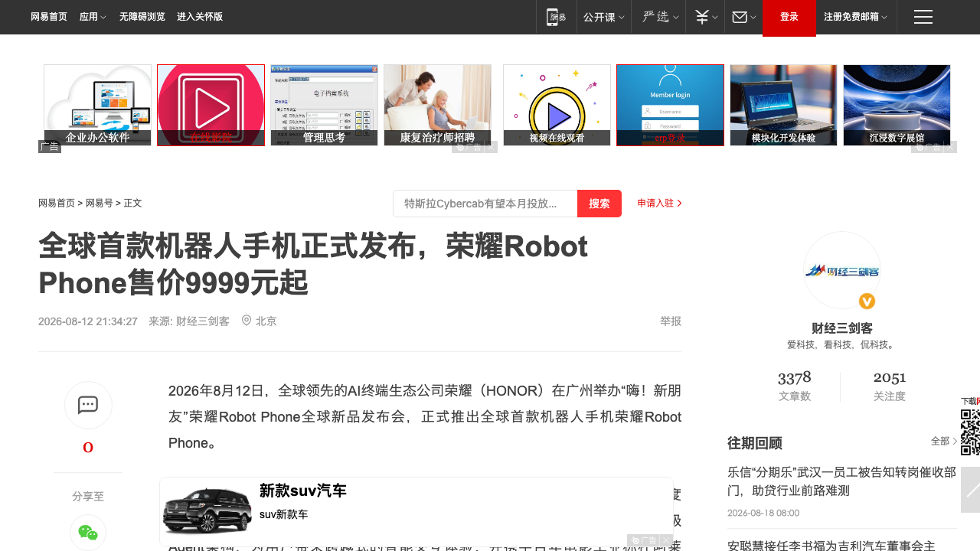The width and height of the screenshot is (980, 551).
Task: Click the article title heading
Action: [313, 265]
